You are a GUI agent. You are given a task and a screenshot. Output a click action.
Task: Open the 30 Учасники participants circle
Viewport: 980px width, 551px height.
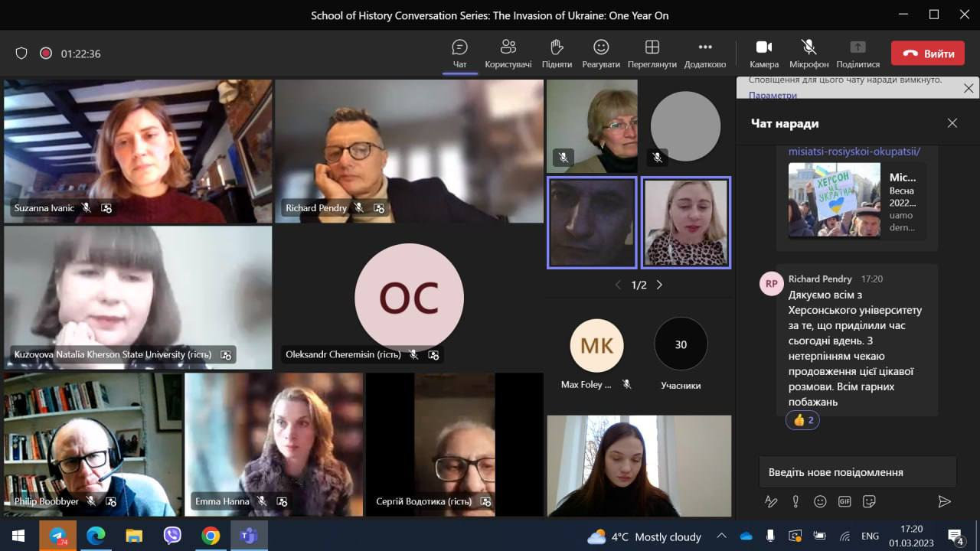coord(681,344)
